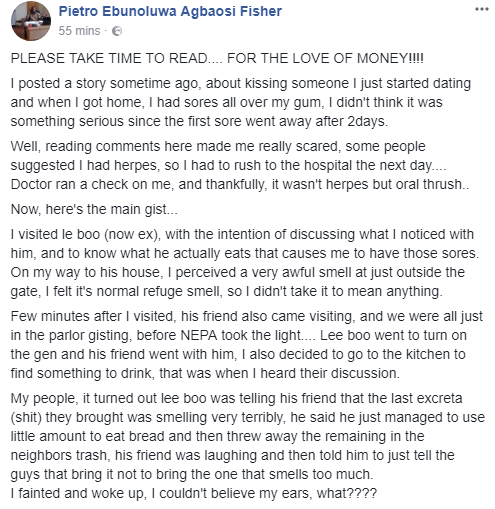495x509 pixels.
Task: Click the line Now, here's the main gist
Action: pos(94,209)
